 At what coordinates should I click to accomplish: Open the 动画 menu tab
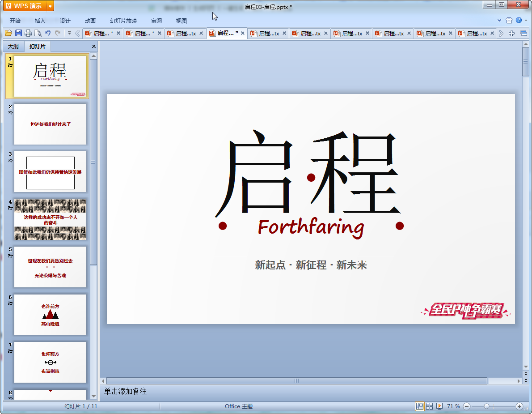pyautogui.click(x=90, y=21)
